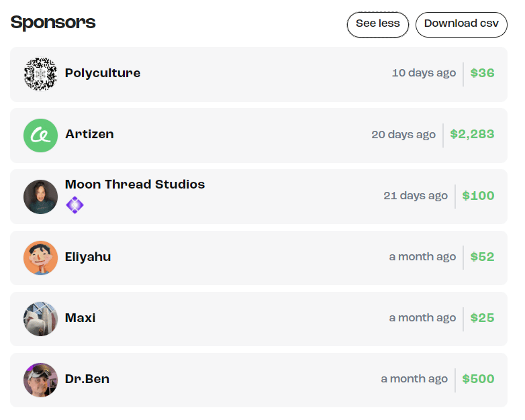Click the $36 Polyculture contribution amount
The height and width of the screenshot is (420, 525).
[482, 73]
